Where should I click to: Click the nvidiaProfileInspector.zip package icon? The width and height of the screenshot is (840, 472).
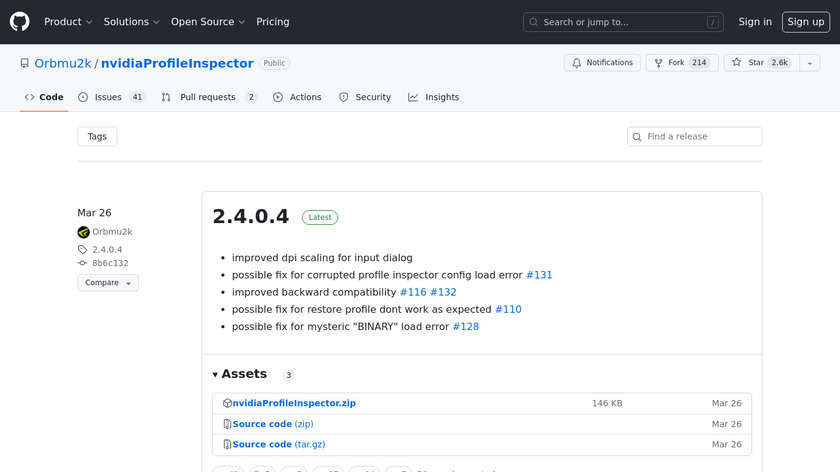[x=228, y=403]
